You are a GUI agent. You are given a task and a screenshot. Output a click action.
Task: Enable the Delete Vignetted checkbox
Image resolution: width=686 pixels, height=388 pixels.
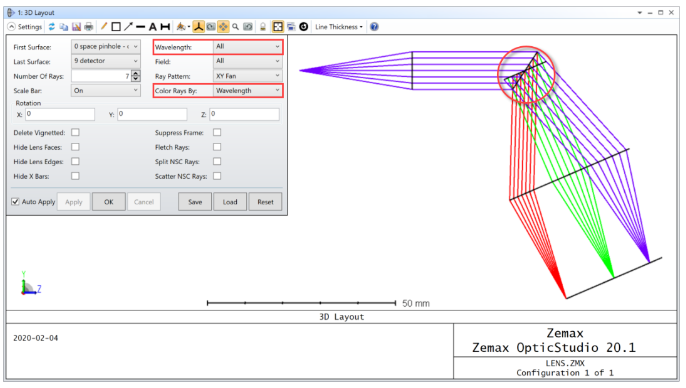(75, 132)
